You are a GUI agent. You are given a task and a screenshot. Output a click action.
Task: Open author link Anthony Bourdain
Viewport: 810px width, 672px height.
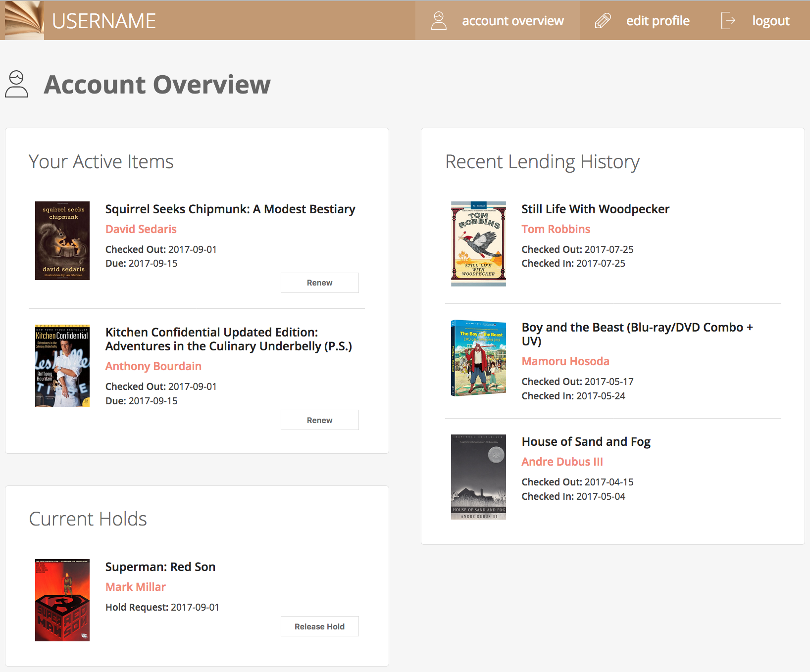pos(153,366)
